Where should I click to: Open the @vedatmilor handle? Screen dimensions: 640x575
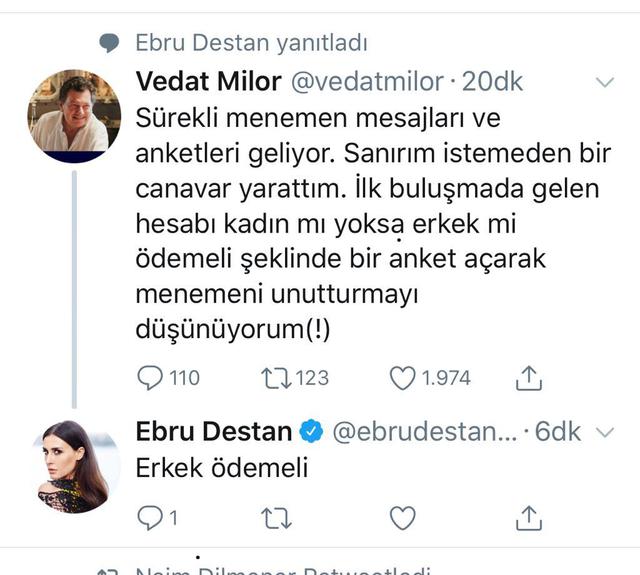pos(351,81)
